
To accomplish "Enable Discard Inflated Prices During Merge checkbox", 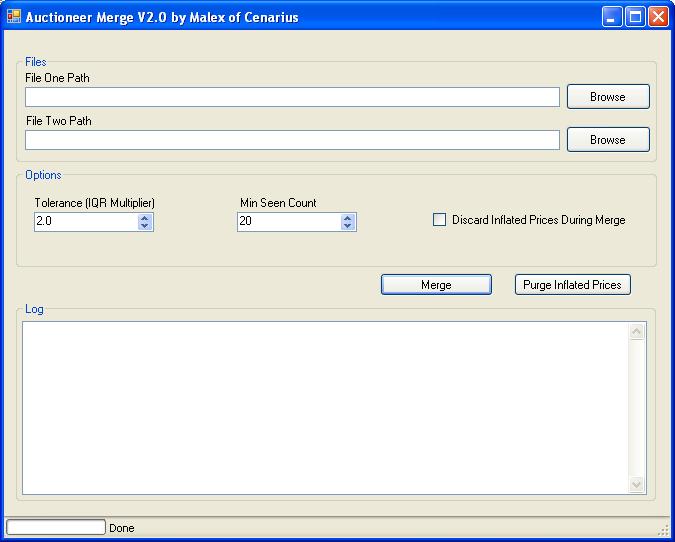I will (439, 220).
